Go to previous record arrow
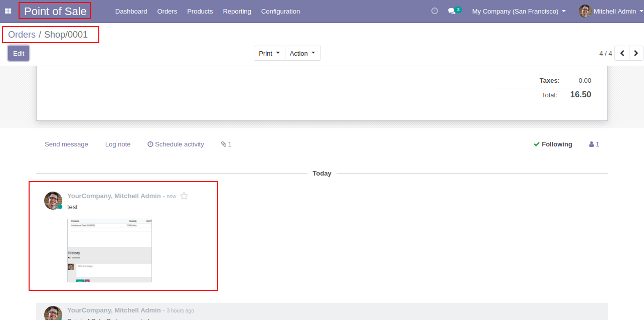This screenshot has height=320, width=644. coord(622,53)
